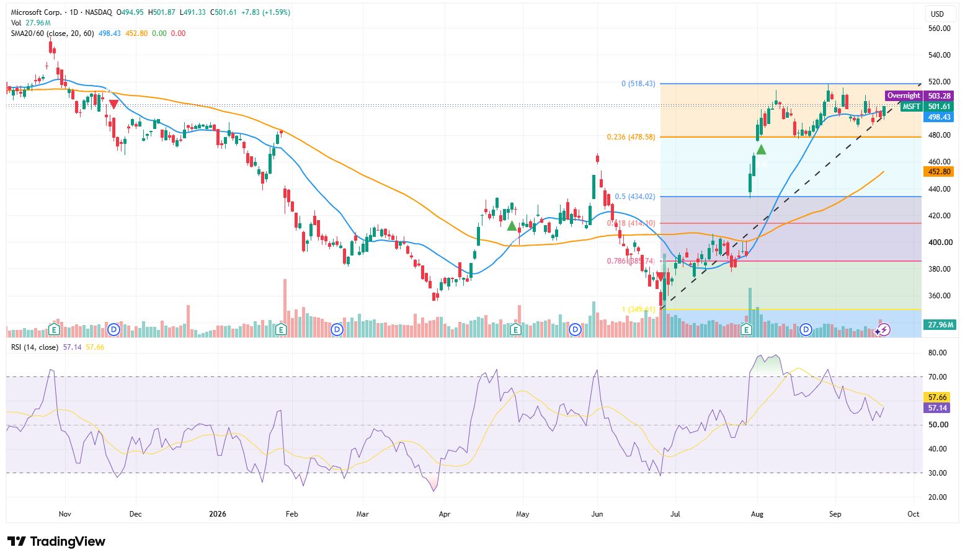The image size is (965, 560).
Task: Click the lightning bolt icon on the latest bar
Action: 884,329
